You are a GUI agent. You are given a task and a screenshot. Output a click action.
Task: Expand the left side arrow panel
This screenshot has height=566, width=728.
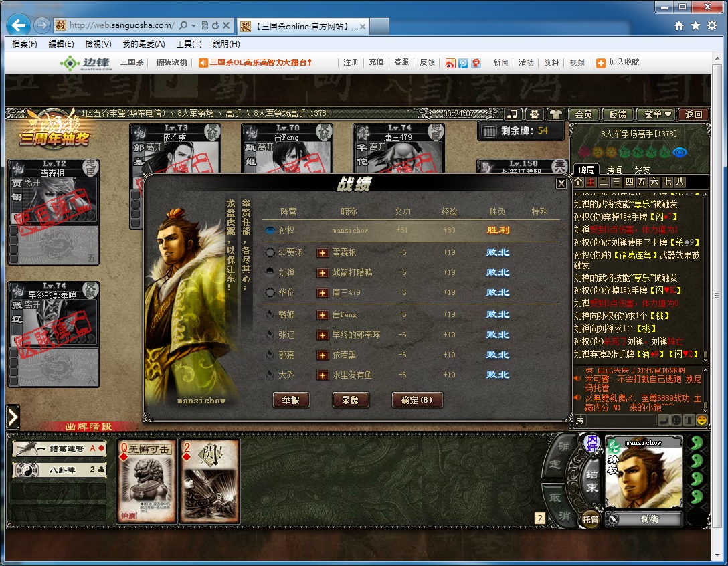point(13,417)
